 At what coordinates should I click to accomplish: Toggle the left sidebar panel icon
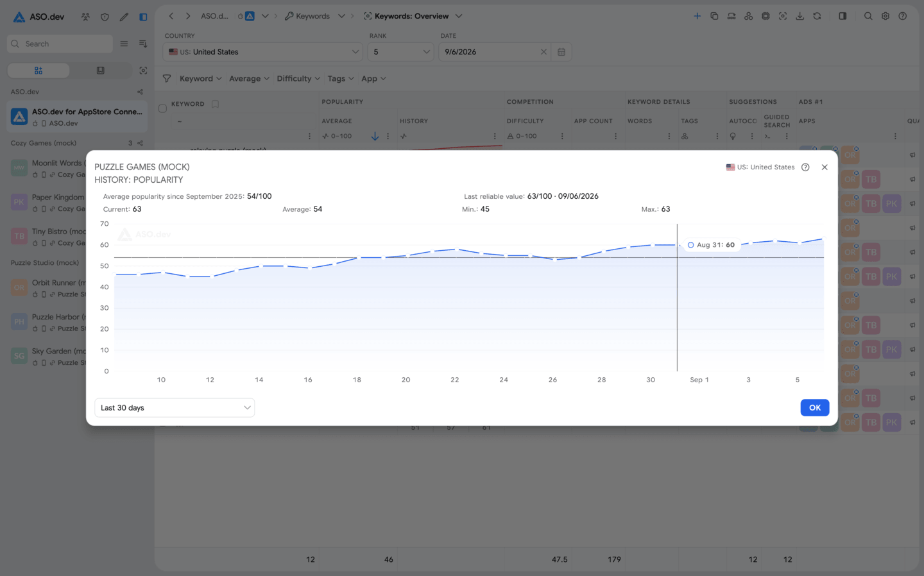pyautogui.click(x=143, y=17)
